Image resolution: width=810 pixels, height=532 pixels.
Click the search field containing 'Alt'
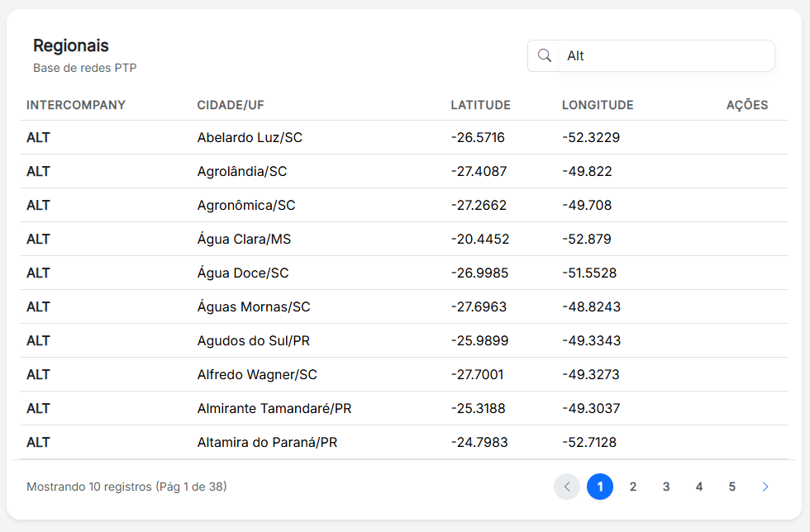pyautogui.click(x=665, y=55)
